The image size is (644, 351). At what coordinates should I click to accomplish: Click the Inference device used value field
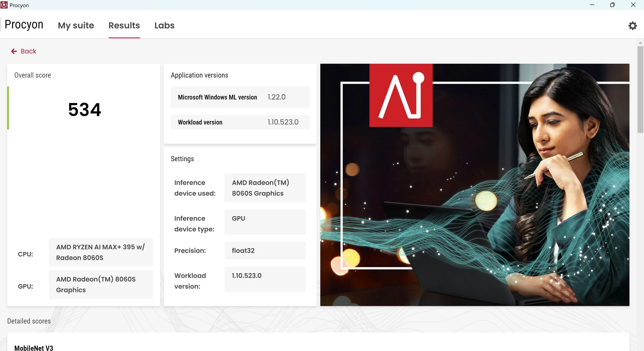click(x=265, y=188)
